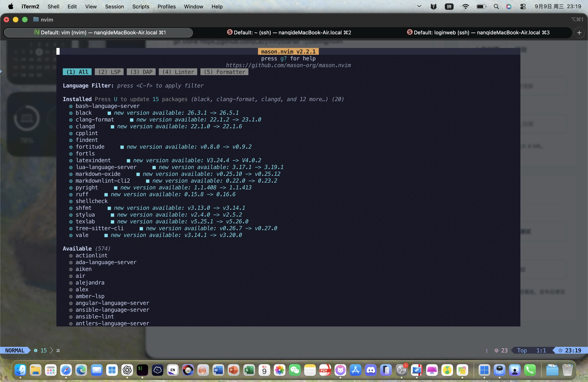Click the markdown-oxide package row
588x382 pixels.
pos(175,174)
